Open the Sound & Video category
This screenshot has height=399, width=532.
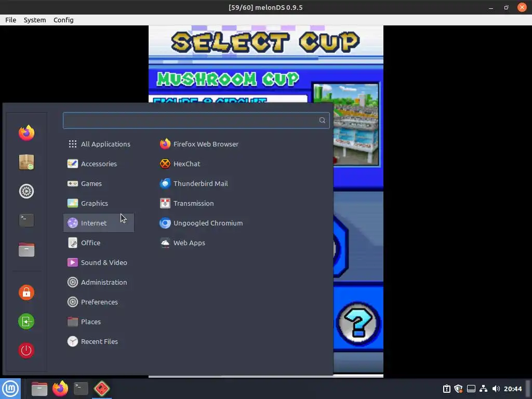click(x=99, y=262)
